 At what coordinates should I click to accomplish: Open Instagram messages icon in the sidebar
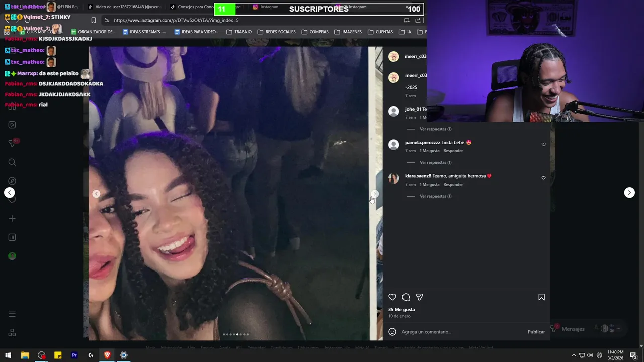(x=12, y=143)
